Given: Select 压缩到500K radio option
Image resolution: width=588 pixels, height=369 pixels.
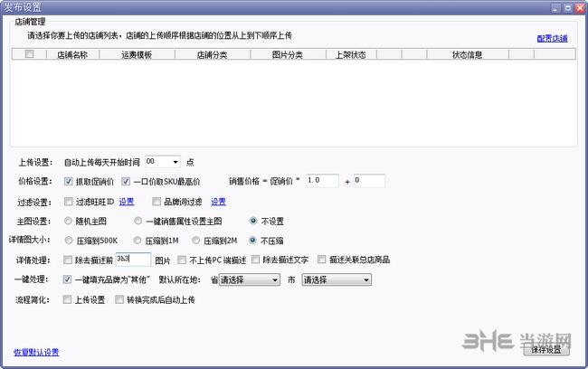Looking at the screenshot, I should [x=68, y=241].
